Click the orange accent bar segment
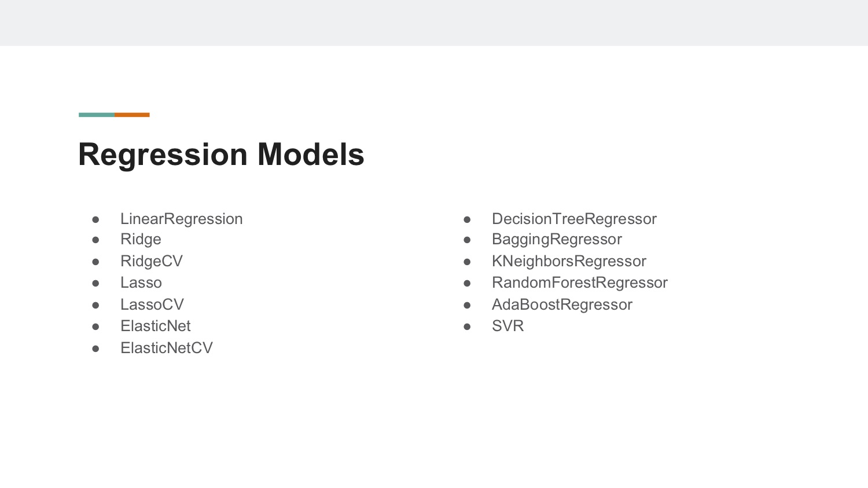868x488 pixels. pyautogui.click(x=132, y=115)
